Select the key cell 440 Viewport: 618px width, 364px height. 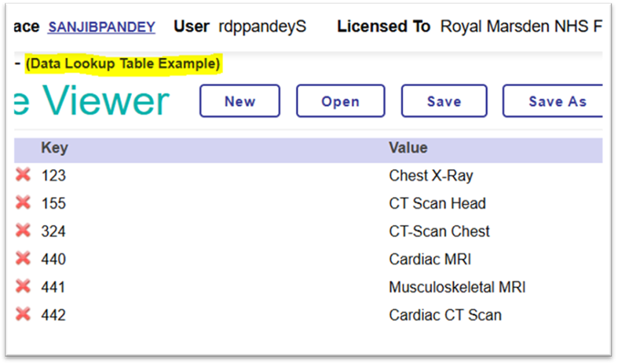(x=53, y=260)
